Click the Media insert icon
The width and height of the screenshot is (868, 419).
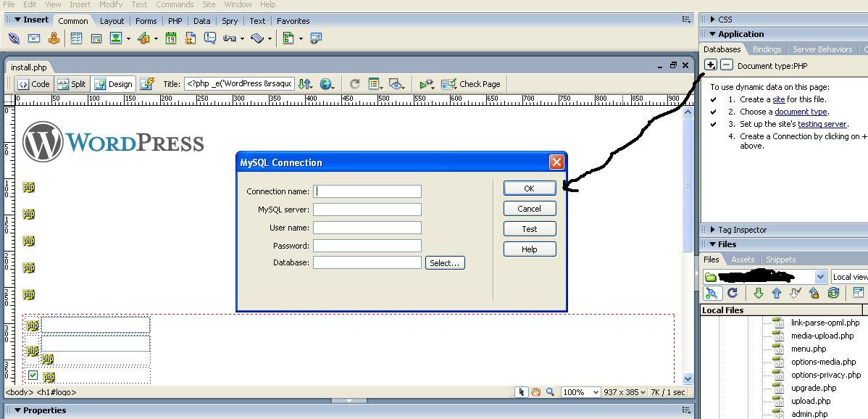pos(144,38)
